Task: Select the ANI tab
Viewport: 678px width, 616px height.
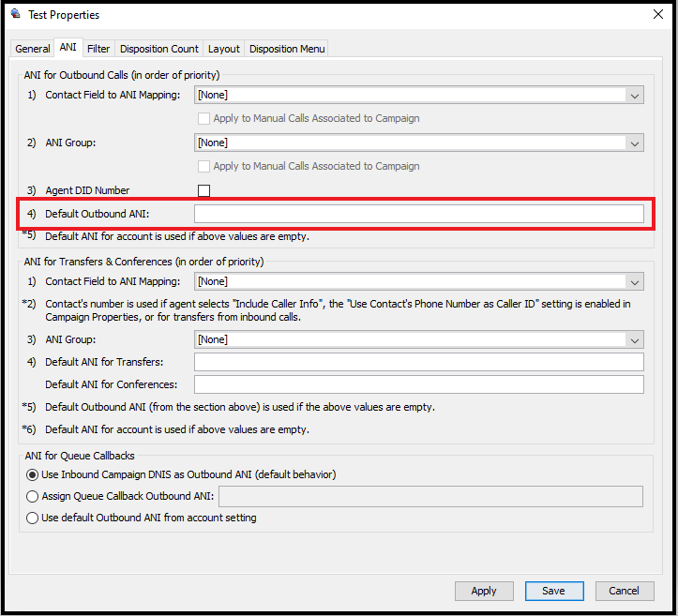Action: [x=68, y=47]
